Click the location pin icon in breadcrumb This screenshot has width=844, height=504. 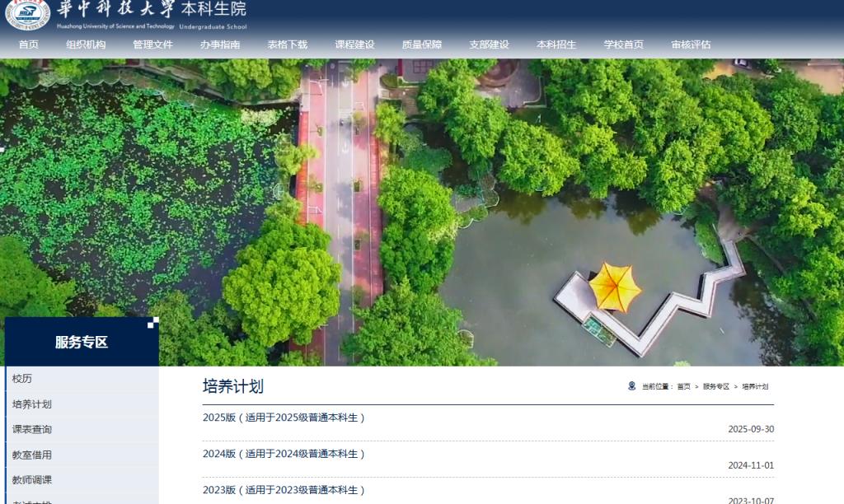[x=632, y=385]
